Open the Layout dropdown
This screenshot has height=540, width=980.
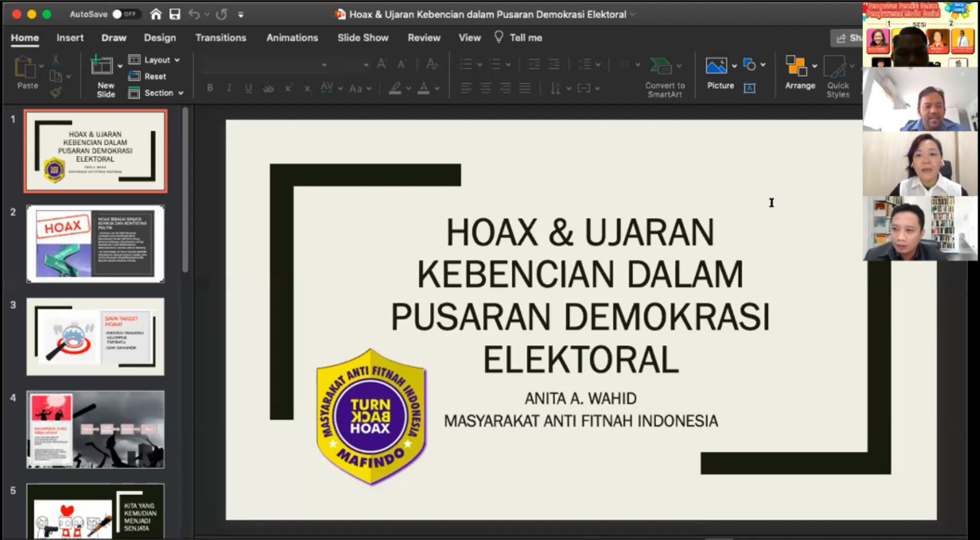(x=155, y=60)
